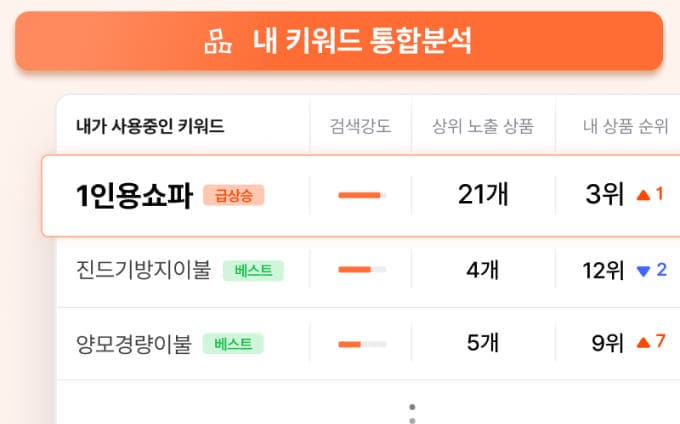Click the orange up arrow next to 9위
Screen dimensions: 680x424
643,343
